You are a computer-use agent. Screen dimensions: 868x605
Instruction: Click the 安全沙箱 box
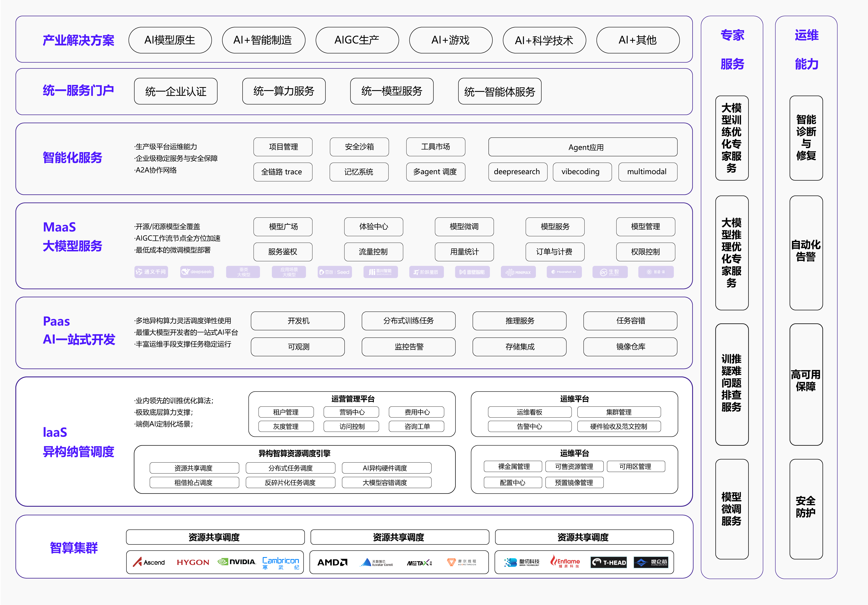pyautogui.click(x=359, y=147)
